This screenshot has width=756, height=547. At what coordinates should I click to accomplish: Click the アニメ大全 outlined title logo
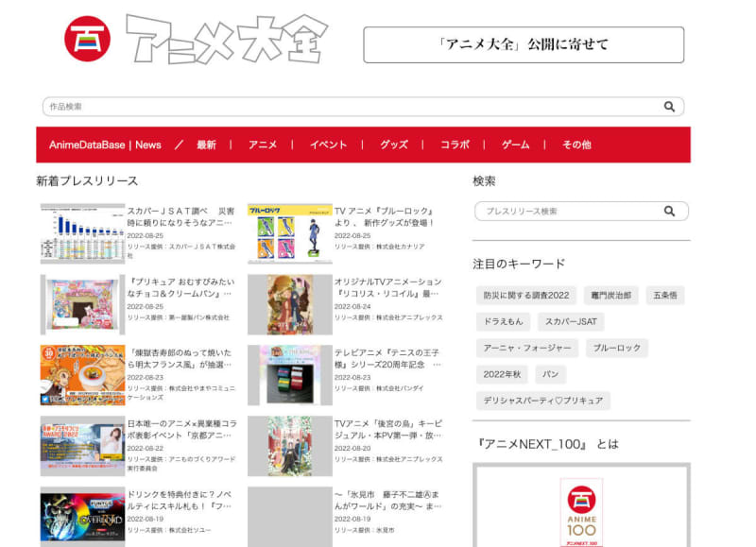click(x=227, y=39)
